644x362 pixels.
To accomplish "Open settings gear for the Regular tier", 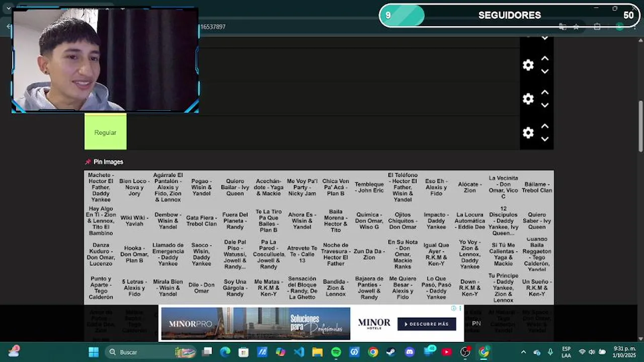I will (528, 133).
